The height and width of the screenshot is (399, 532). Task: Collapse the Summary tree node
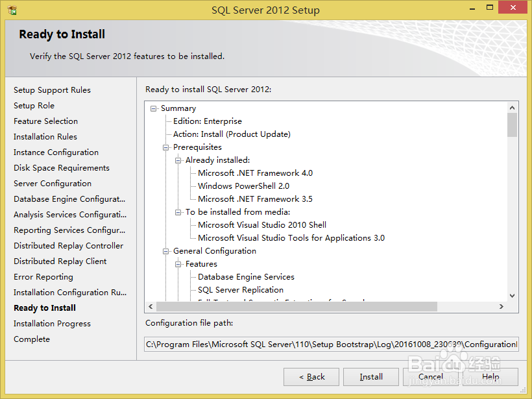(x=153, y=108)
